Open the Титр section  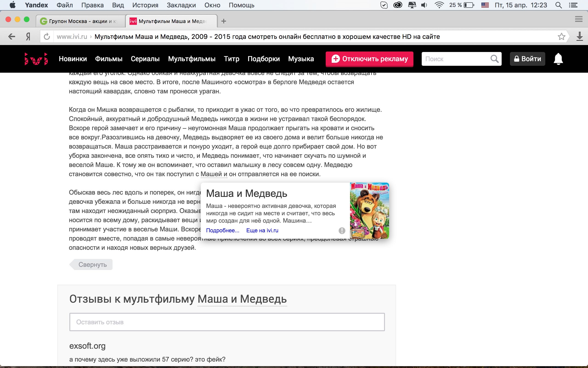point(232,59)
